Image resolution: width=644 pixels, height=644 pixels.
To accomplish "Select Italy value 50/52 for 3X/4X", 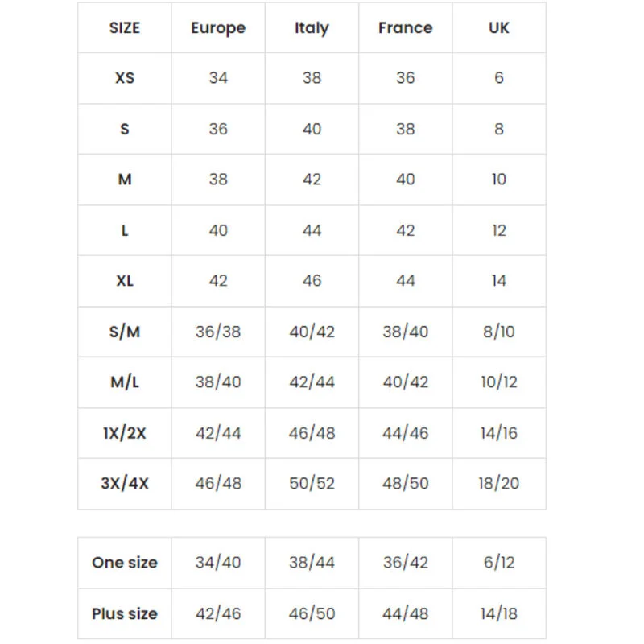I will (312, 484).
